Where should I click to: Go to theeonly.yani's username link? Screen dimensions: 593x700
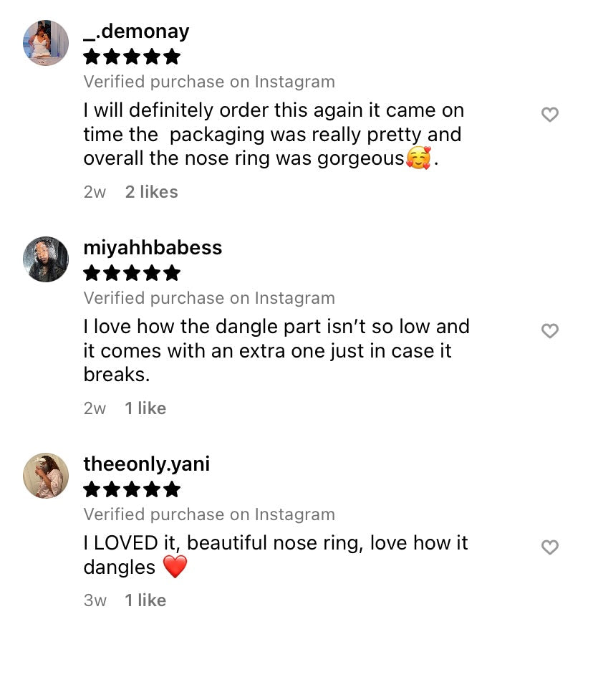pos(146,464)
